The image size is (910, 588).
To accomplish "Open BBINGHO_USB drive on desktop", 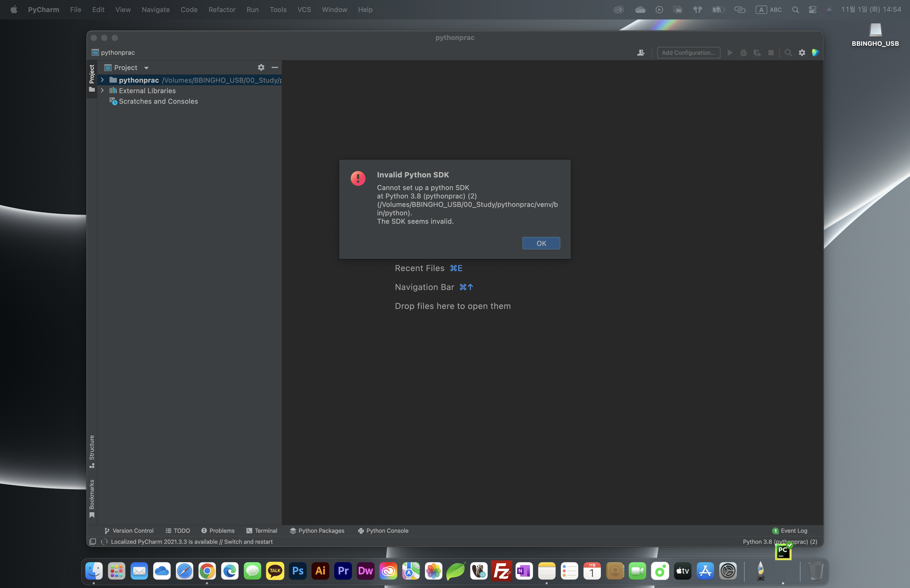I will pyautogui.click(x=875, y=34).
